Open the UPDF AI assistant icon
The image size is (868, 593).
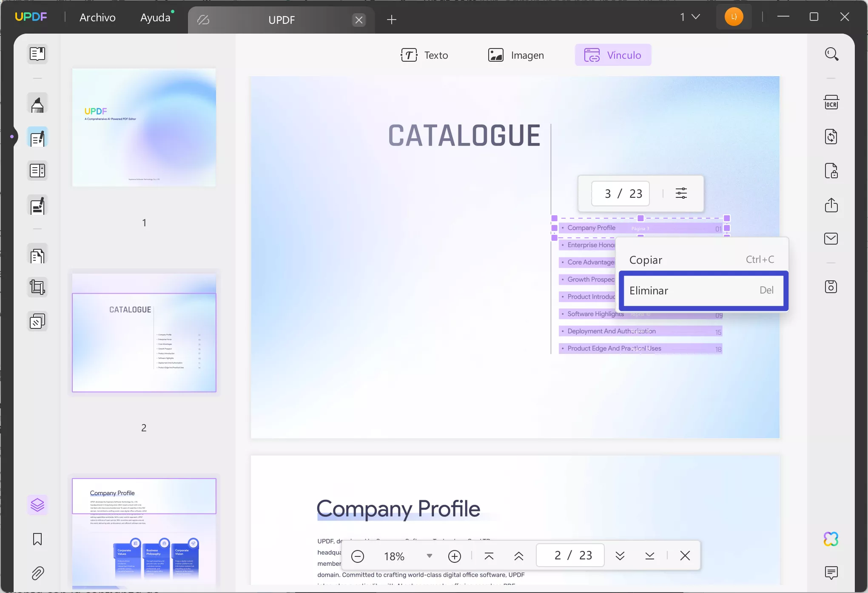click(831, 539)
